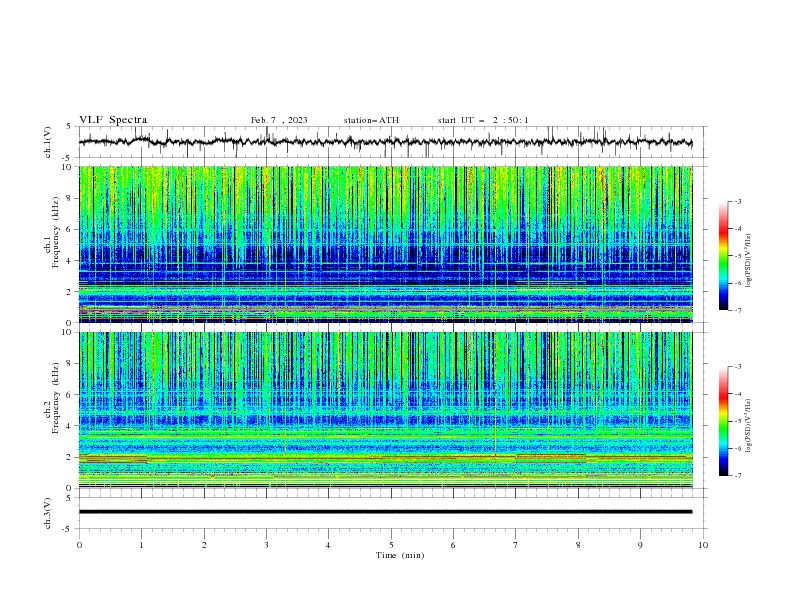
Task: Click the "ch.1(V)" axis label
Action: click(48, 142)
